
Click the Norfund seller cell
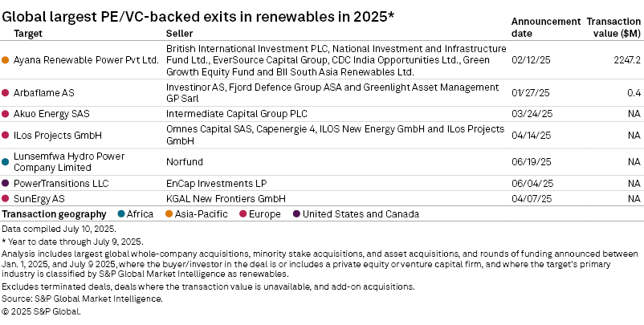pyautogui.click(x=184, y=161)
